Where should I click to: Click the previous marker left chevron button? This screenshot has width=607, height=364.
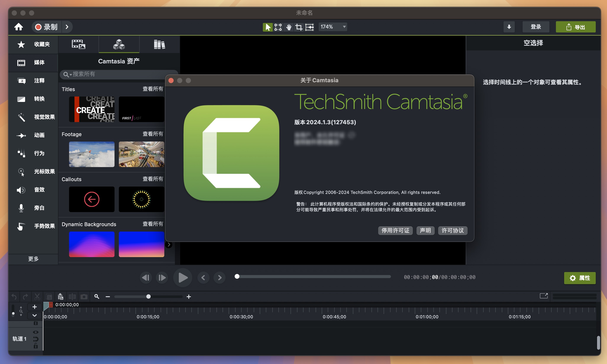point(203,278)
